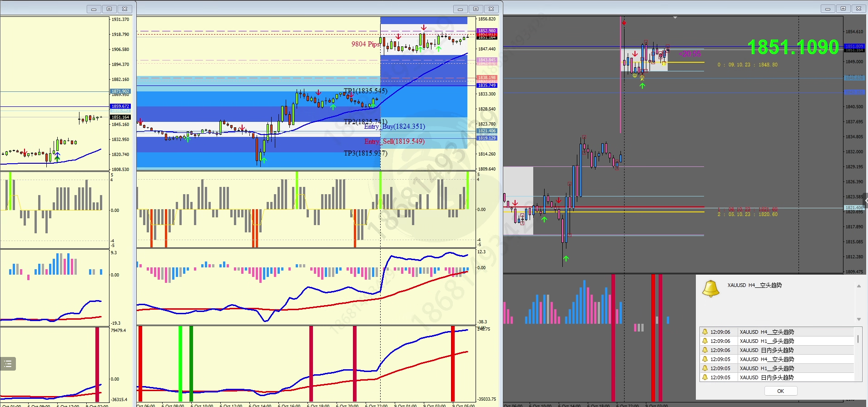Expand the side panel arrow at right edge

point(866,201)
